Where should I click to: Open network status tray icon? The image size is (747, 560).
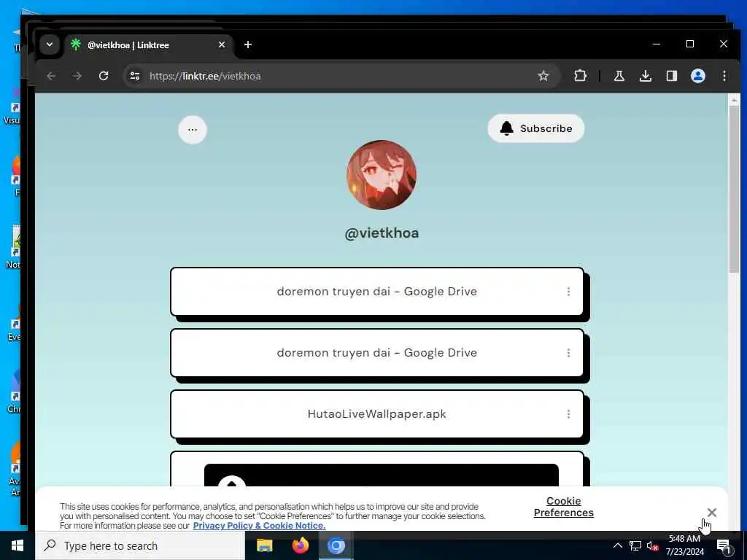635,545
